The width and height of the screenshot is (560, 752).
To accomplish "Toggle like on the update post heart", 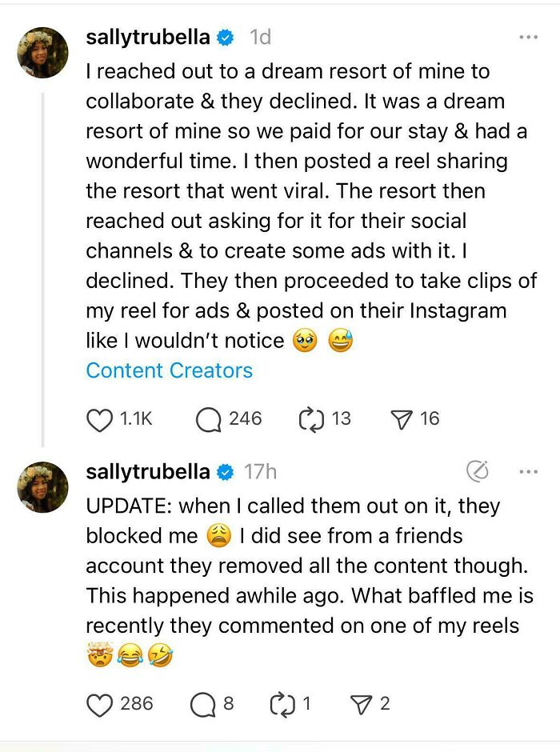I will [x=99, y=702].
